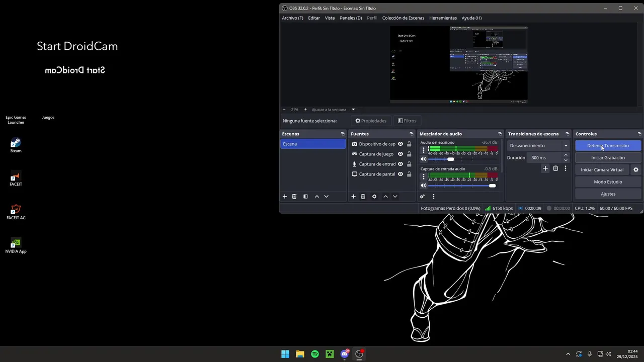Move source up in Fuentes panel
The image size is (644, 362).
point(385,197)
